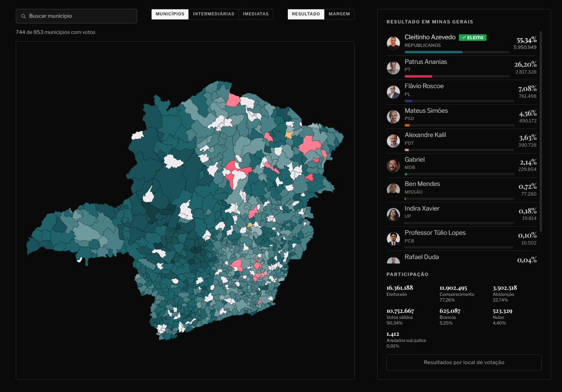The width and height of the screenshot is (562, 392).
Task: Click the 11.902.495 Comparecimento figure
Action: click(x=453, y=288)
